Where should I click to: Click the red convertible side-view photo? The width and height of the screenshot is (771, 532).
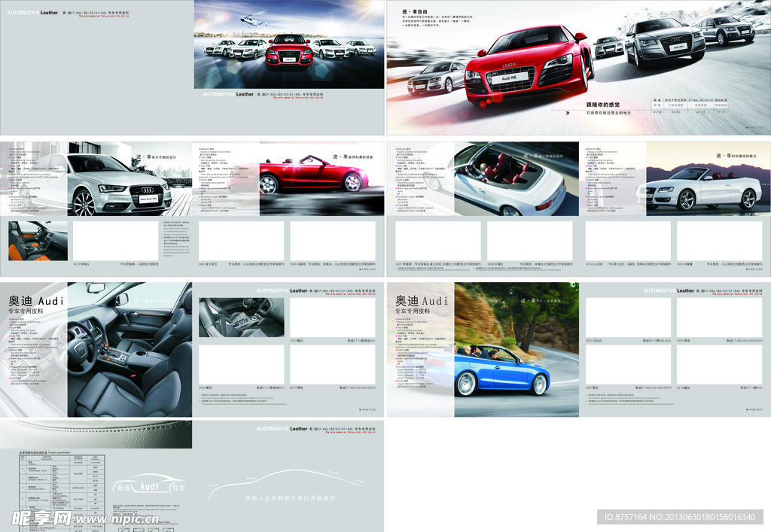(322, 179)
